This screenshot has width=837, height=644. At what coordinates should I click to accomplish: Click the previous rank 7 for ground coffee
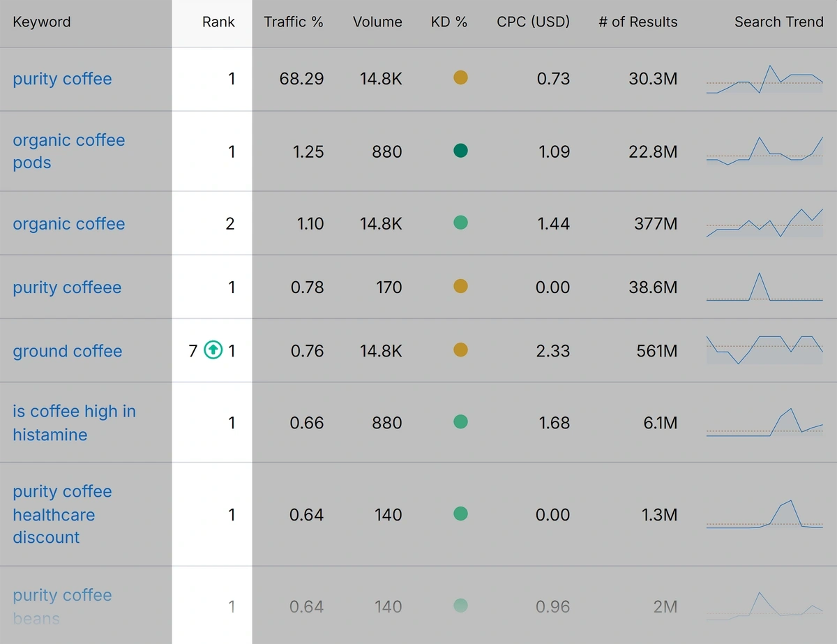(x=193, y=351)
